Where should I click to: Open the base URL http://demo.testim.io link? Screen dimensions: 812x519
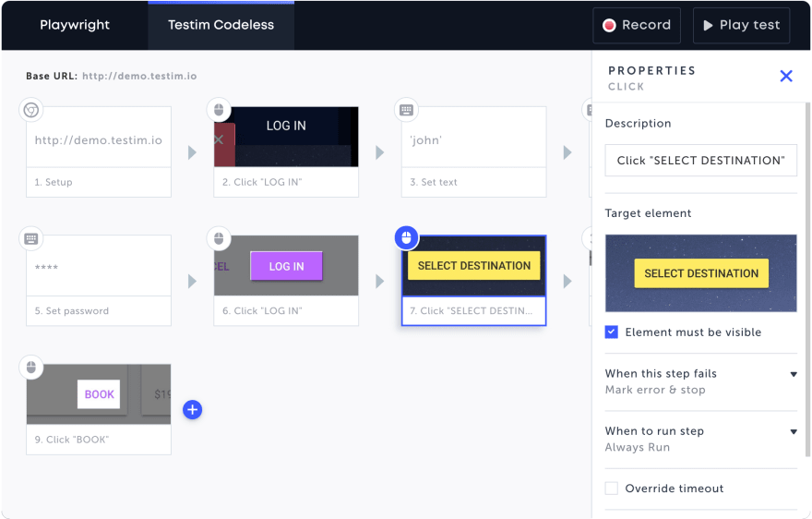click(139, 76)
